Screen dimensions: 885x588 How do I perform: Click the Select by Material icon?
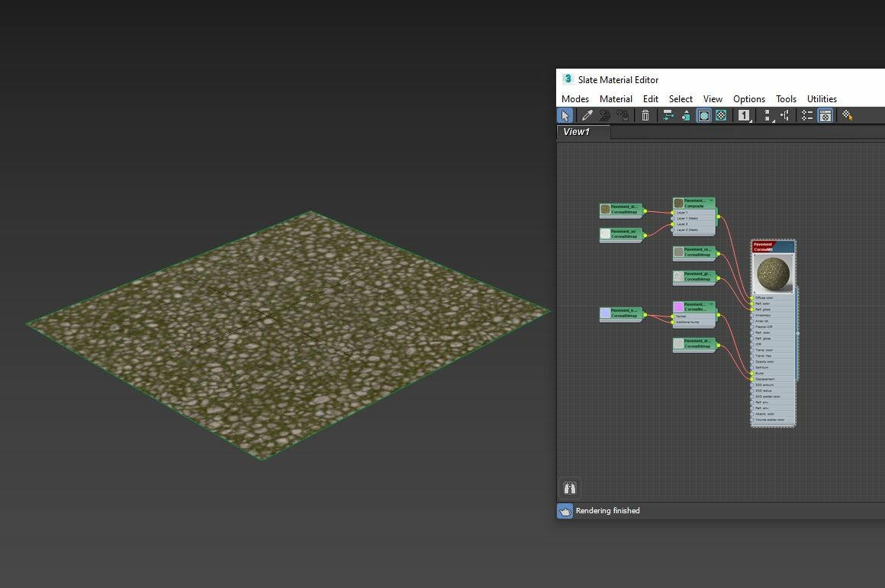coord(847,115)
